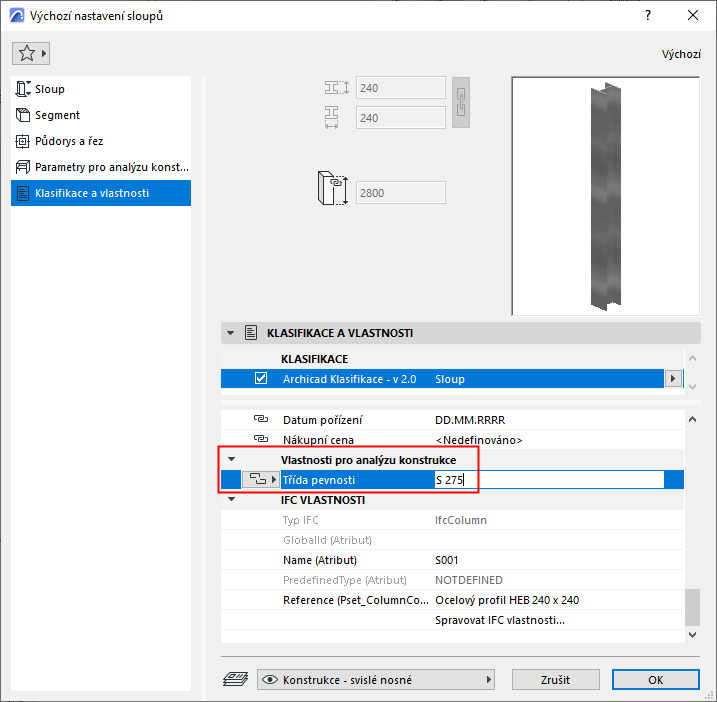Collapse the KLASIFIKACE A VLASTNOSTI panel

coord(231,333)
